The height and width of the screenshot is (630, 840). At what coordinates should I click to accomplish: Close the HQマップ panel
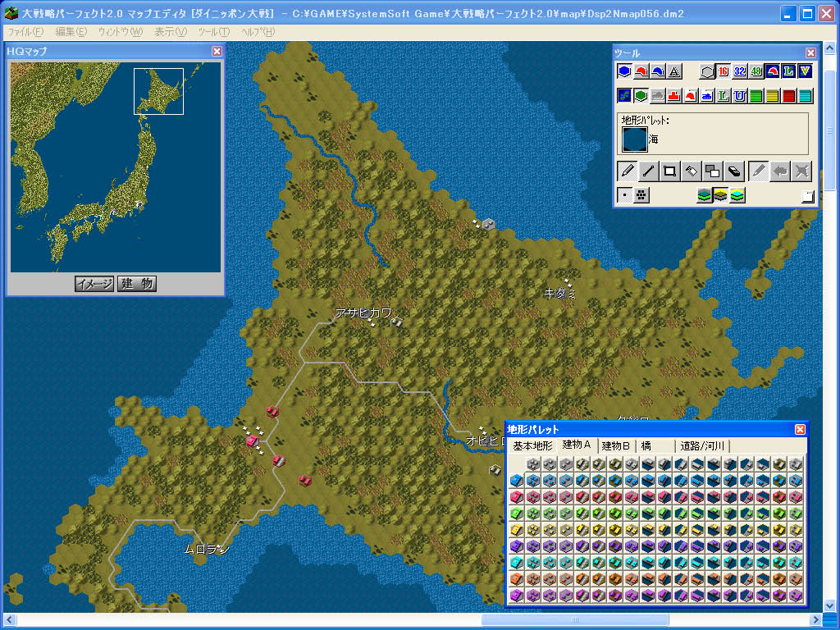click(217, 51)
